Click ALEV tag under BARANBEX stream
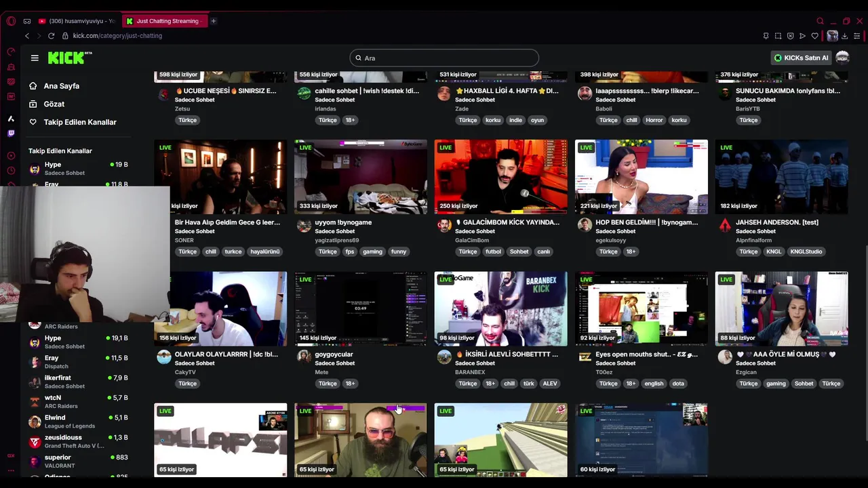 550,384
